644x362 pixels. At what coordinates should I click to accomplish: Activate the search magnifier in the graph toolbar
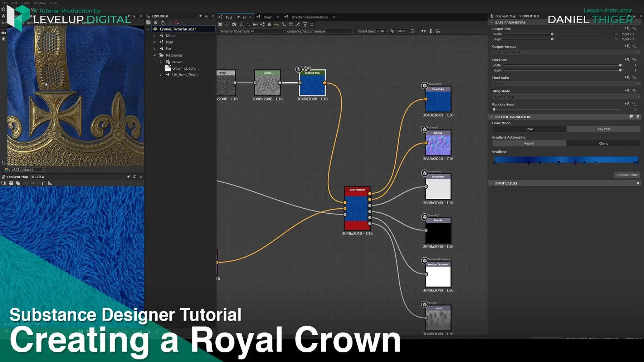pyautogui.click(x=248, y=25)
